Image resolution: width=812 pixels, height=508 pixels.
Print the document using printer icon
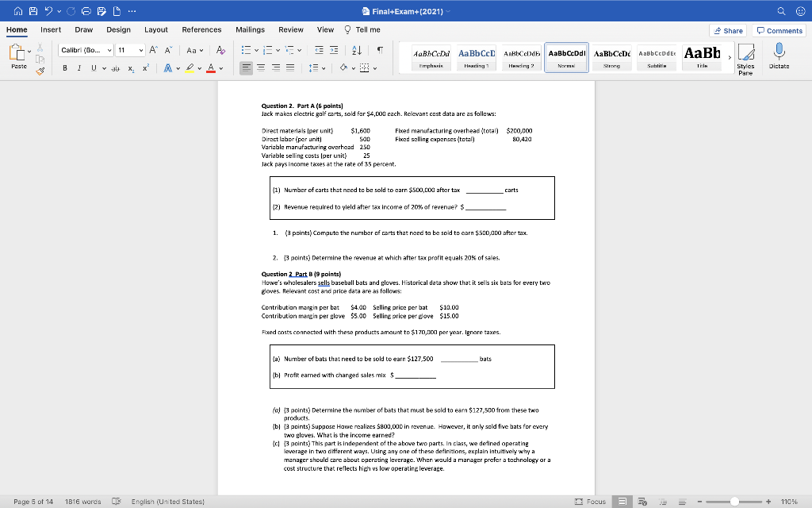coord(86,11)
